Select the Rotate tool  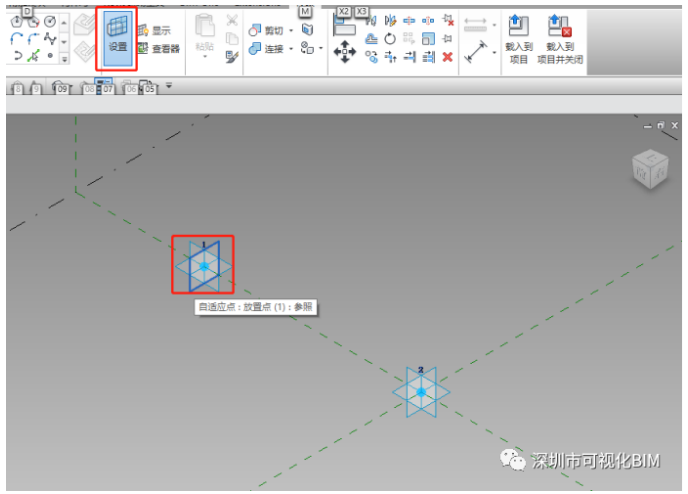pos(390,39)
